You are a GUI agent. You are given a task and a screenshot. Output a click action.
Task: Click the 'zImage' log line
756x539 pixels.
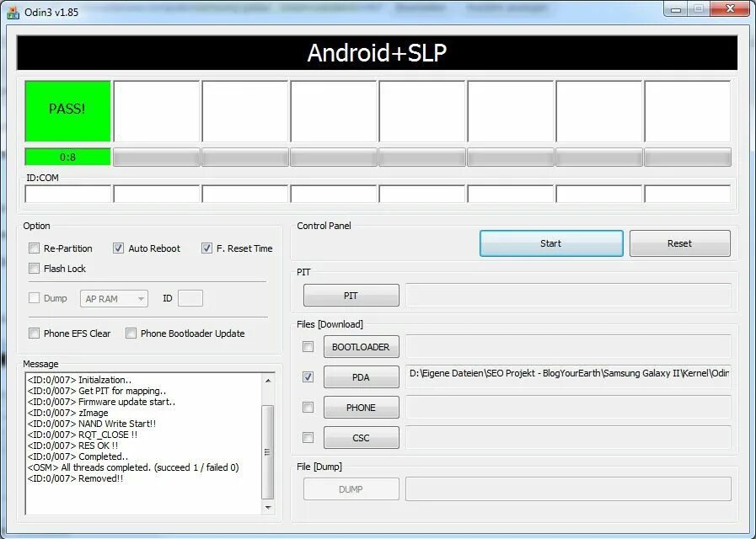68,413
